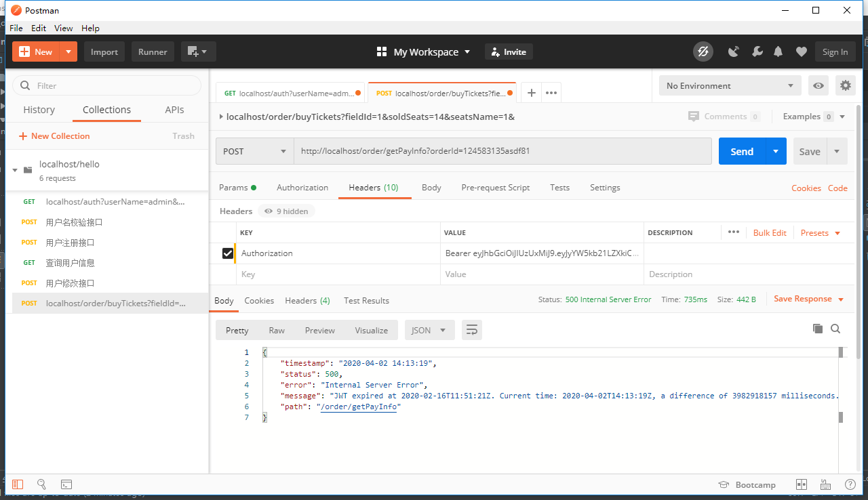Show the 9 hidden headers

point(286,211)
